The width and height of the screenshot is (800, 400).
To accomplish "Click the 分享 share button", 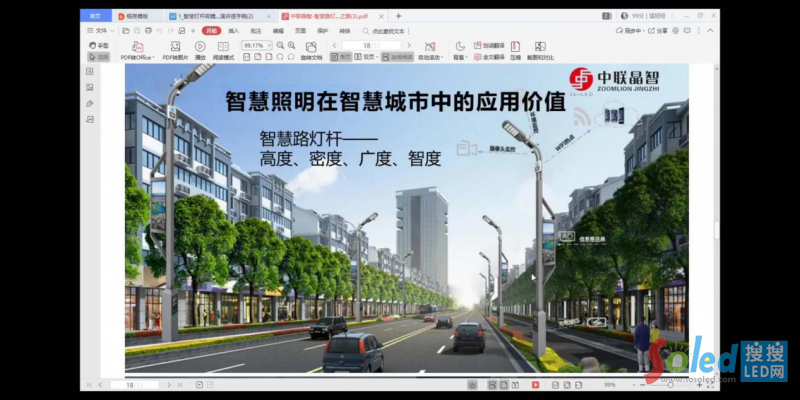I will (x=661, y=31).
